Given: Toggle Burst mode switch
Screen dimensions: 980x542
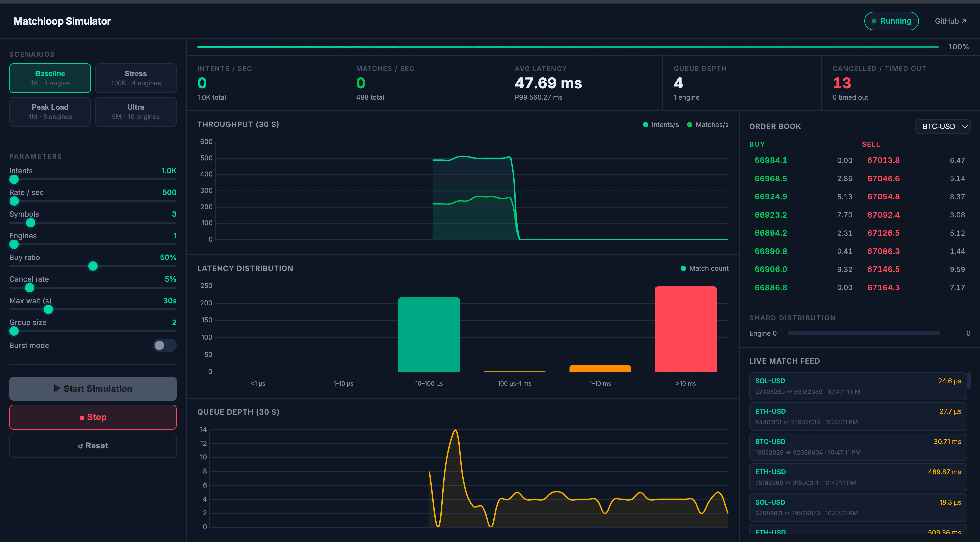Looking at the screenshot, I should (164, 345).
